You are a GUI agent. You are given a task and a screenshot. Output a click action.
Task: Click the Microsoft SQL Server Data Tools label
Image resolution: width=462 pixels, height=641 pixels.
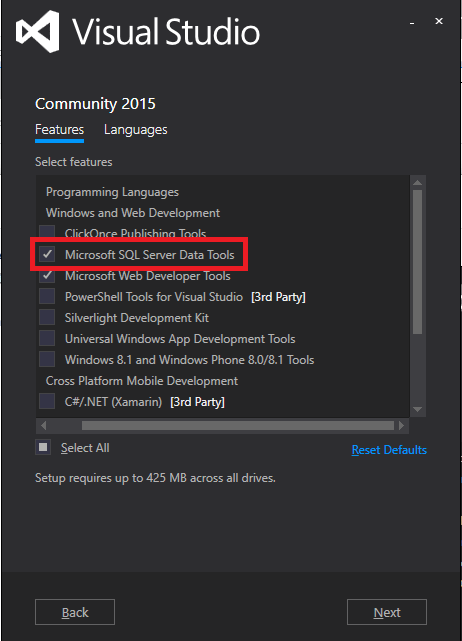pyautogui.click(x=150, y=255)
